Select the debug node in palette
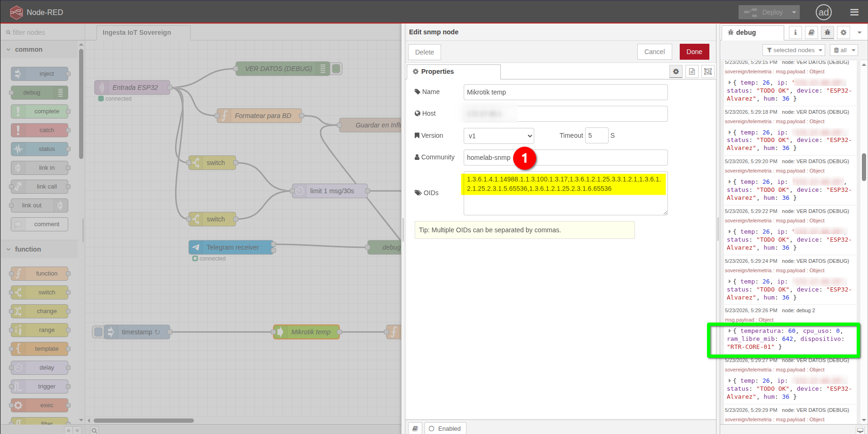 coord(40,93)
